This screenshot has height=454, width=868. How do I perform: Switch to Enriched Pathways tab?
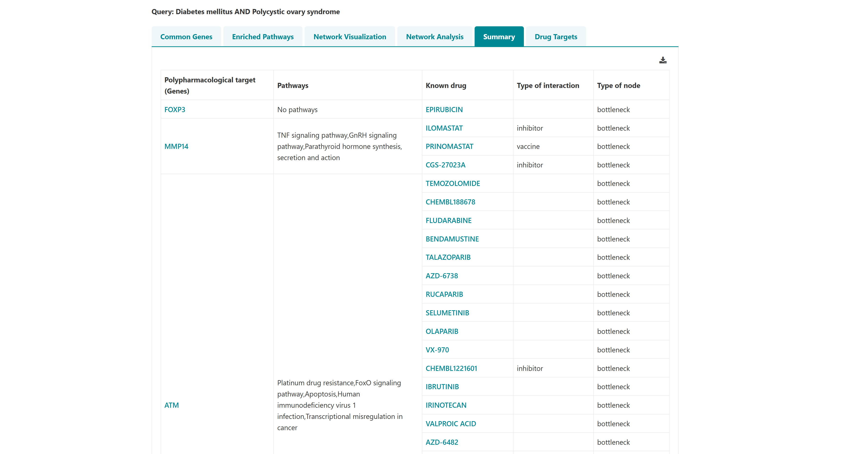[262, 37]
